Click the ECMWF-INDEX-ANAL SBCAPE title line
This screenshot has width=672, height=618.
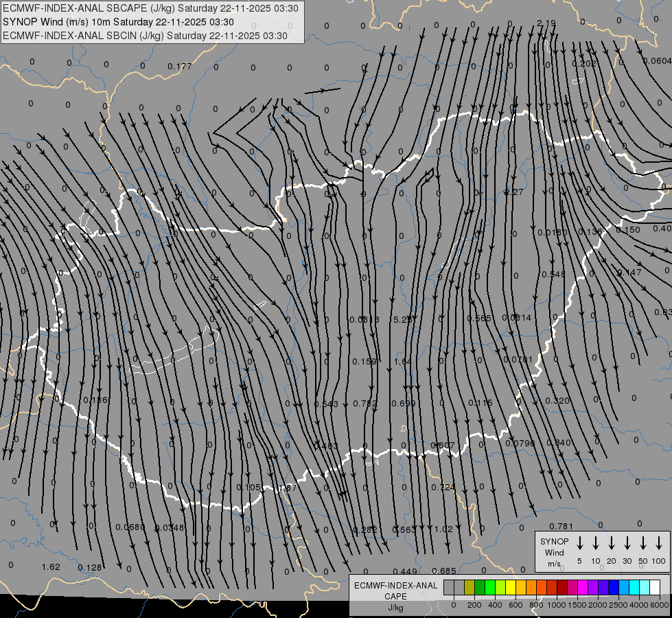coord(151,9)
